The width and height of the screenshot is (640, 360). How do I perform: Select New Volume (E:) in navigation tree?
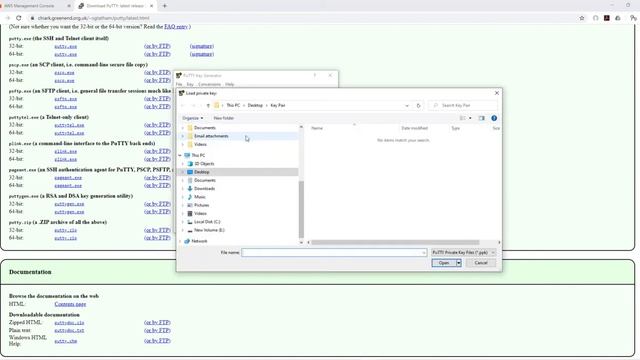[209, 230]
